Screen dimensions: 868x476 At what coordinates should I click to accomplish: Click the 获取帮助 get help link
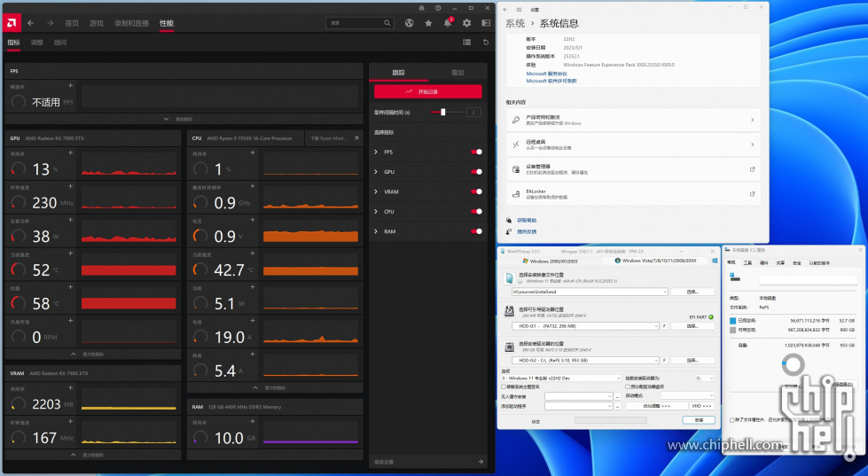[x=527, y=221]
